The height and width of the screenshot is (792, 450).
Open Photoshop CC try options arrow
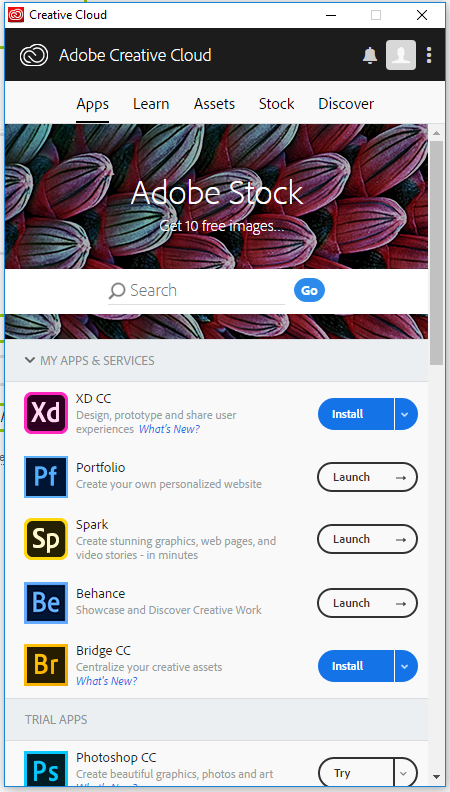[x=406, y=773]
